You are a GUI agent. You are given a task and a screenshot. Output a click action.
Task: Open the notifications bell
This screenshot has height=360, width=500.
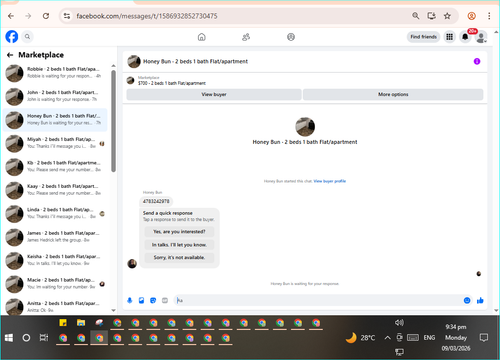point(465,37)
